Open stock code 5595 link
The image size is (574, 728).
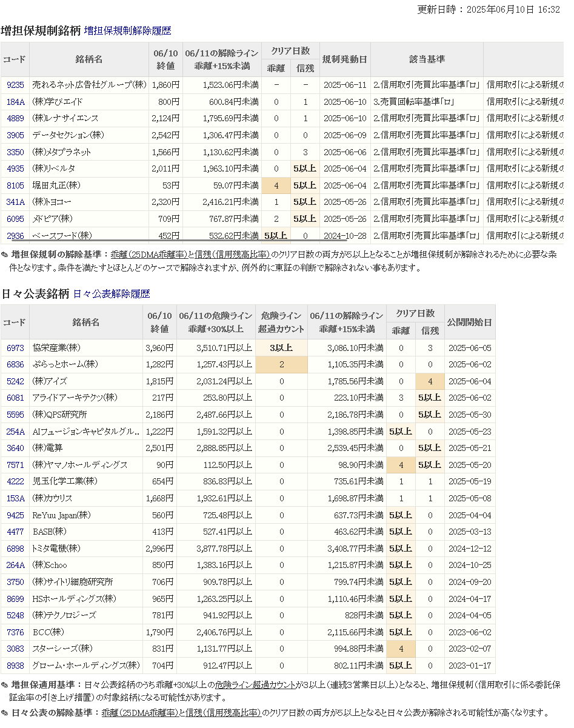coord(15,415)
